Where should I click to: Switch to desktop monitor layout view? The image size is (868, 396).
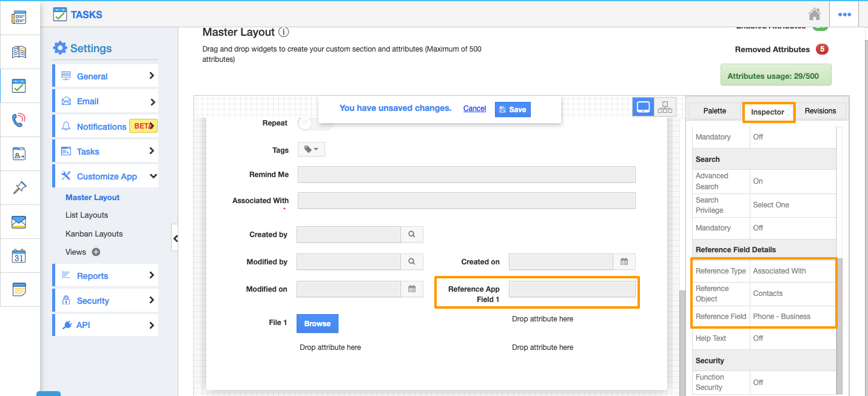(644, 107)
